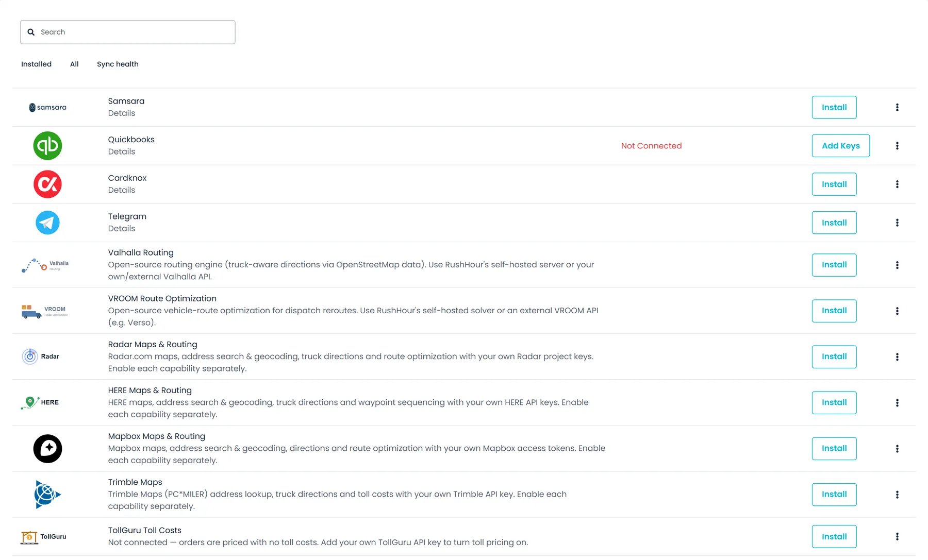Install VROOM Route Optimization
The height and width of the screenshot is (560, 928).
click(x=834, y=311)
